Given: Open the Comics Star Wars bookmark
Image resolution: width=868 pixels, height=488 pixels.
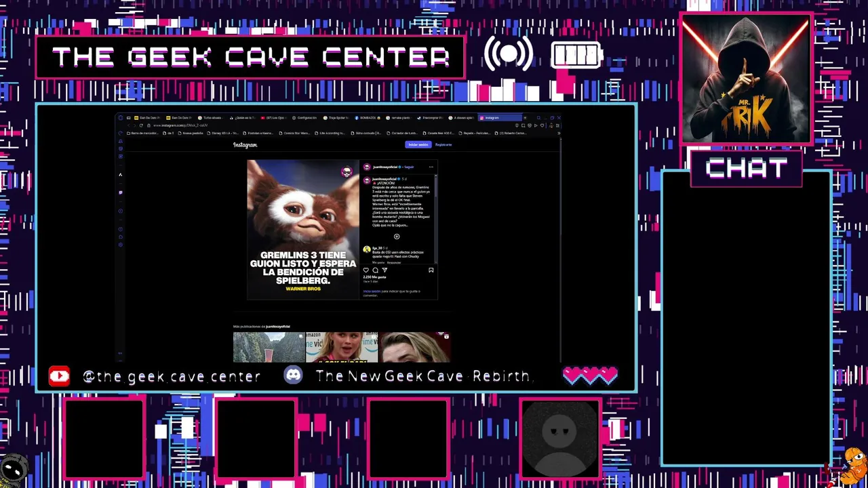Looking at the screenshot, I should click(x=294, y=133).
